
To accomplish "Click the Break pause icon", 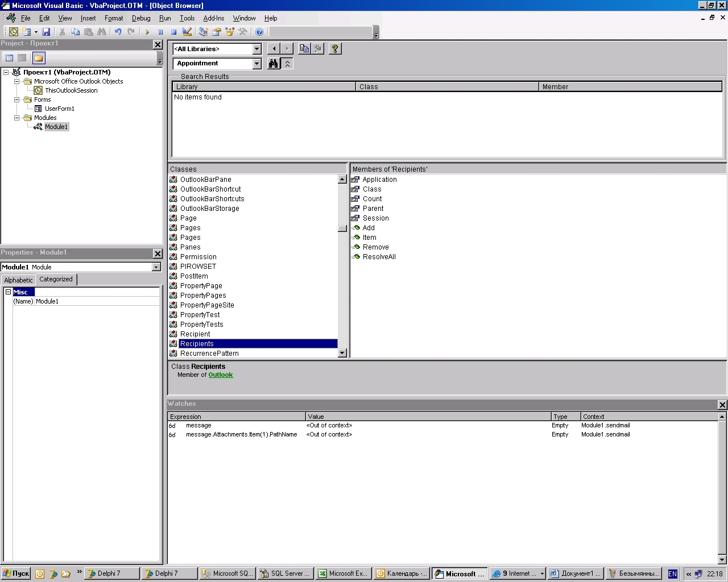I will [160, 32].
